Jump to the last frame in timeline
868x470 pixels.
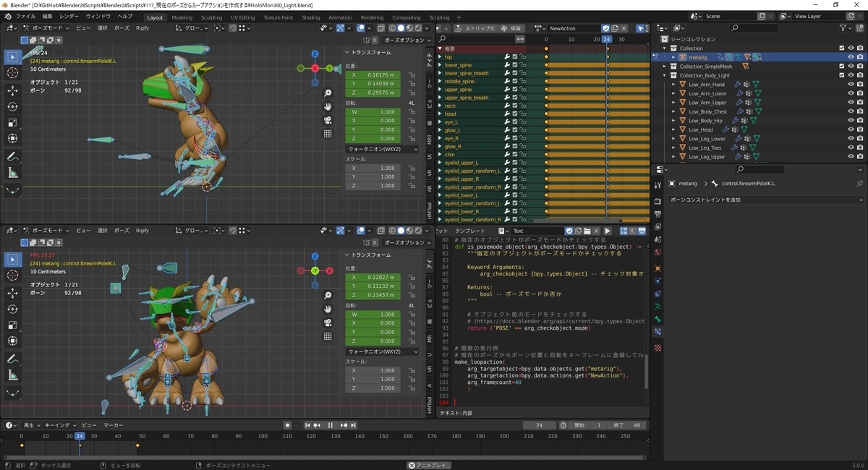point(353,425)
